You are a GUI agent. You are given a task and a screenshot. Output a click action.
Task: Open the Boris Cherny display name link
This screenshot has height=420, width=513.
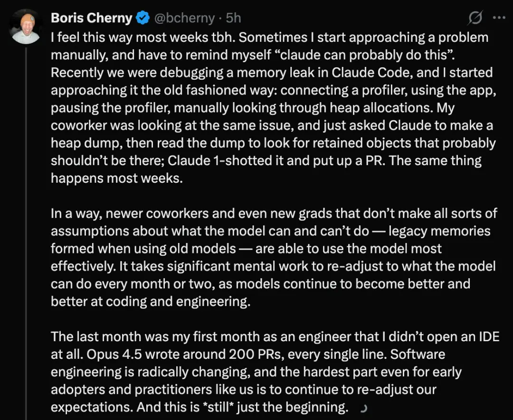click(91, 19)
